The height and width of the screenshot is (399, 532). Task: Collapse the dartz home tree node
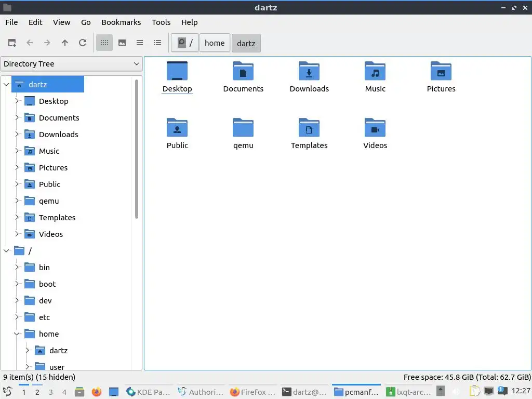(x=6, y=84)
